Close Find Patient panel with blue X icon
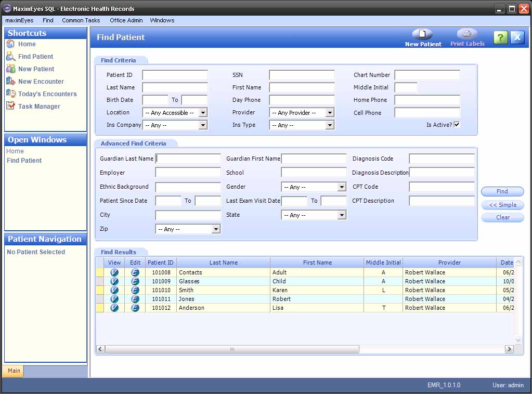The image size is (532, 394). click(x=517, y=37)
